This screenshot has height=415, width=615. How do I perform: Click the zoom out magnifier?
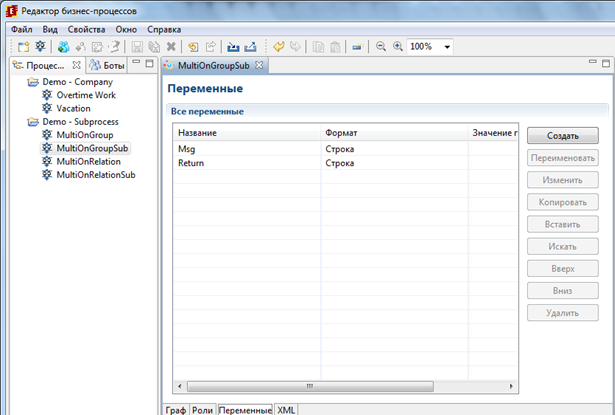pyautogui.click(x=380, y=47)
